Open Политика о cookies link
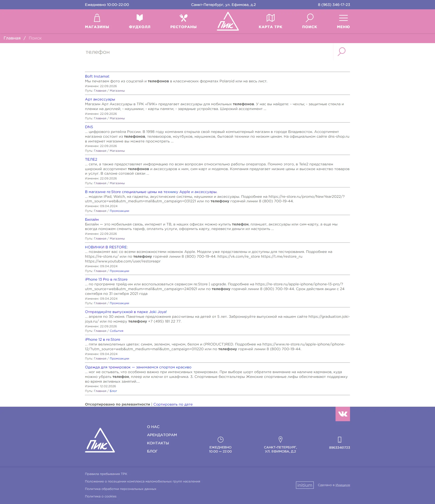Viewport: 435px width, 504px height. pyautogui.click(x=101, y=496)
